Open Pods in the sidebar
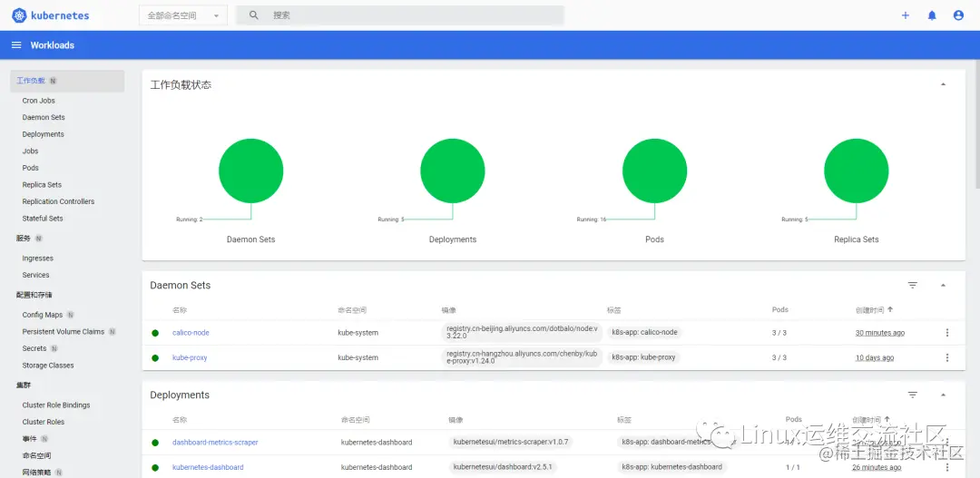Viewport: 980px width, 478px height. (x=31, y=168)
